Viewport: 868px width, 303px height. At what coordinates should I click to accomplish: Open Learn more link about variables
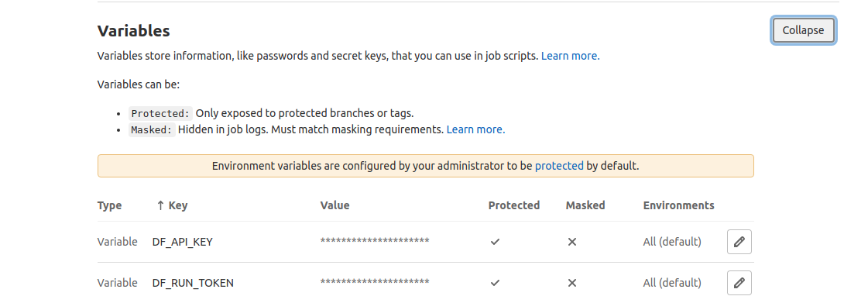pos(570,56)
